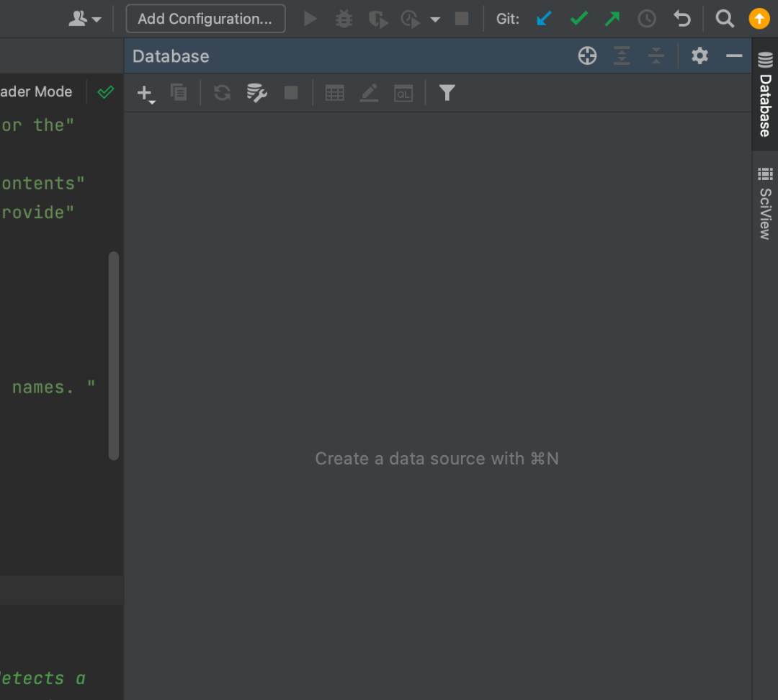Screen dimensions: 778x700
Task: Push commits with the green arrow icon
Action: tap(612, 19)
